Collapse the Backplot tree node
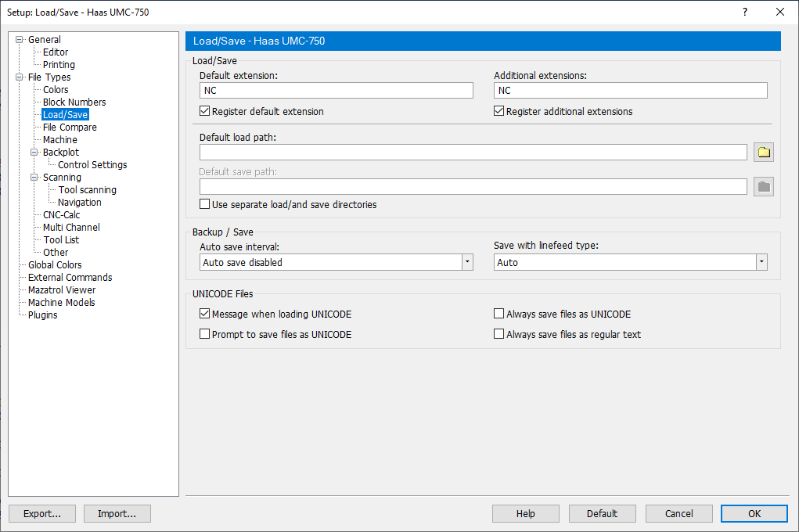 (x=34, y=152)
